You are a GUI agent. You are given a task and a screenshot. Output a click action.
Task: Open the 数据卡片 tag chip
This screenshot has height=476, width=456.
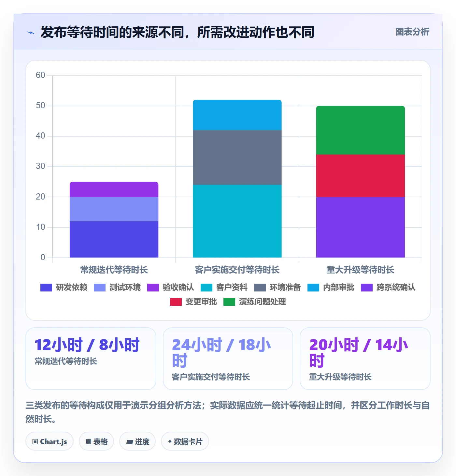(x=185, y=441)
